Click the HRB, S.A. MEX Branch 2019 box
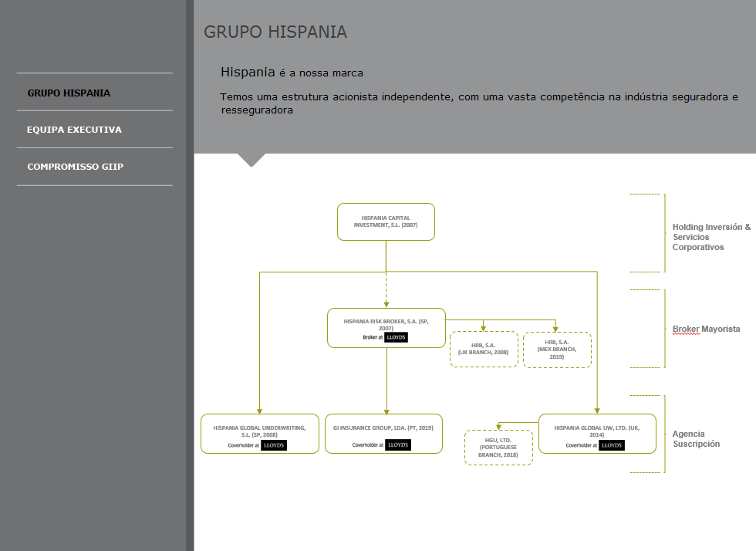This screenshot has height=551, width=756. pos(557,350)
